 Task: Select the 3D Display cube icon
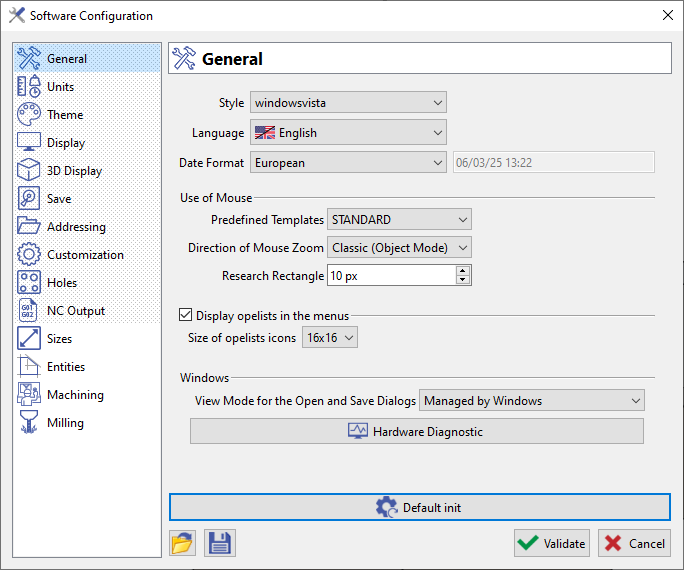click(29, 171)
